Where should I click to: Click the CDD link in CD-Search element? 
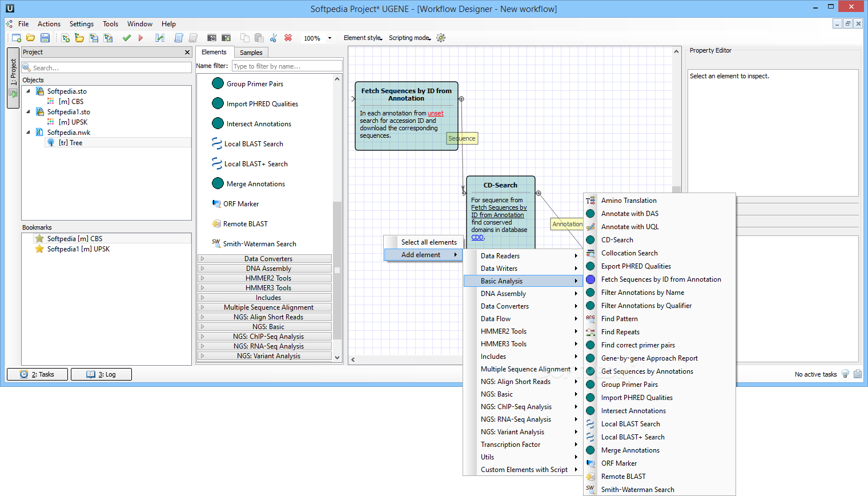(x=477, y=237)
